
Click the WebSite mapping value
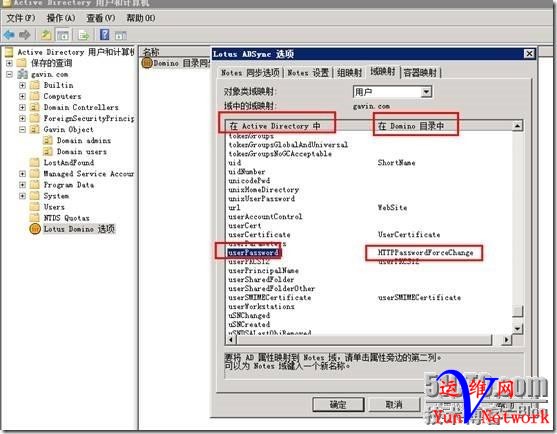(x=393, y=207)
